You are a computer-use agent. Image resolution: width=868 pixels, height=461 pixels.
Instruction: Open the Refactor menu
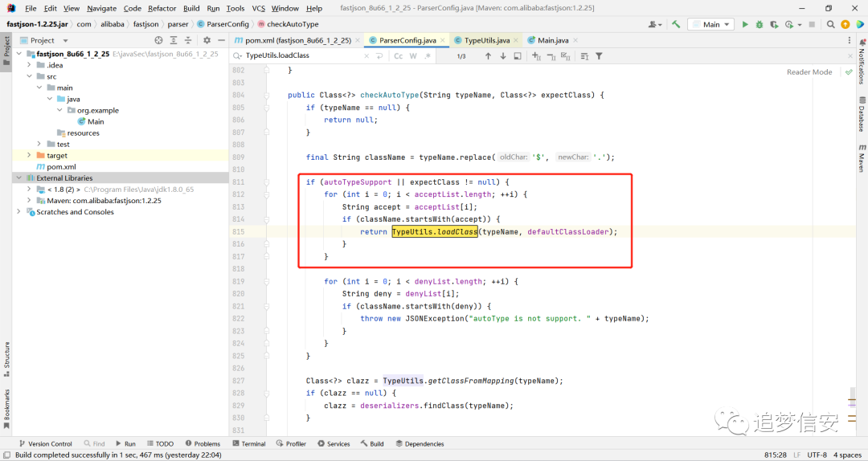162,8
